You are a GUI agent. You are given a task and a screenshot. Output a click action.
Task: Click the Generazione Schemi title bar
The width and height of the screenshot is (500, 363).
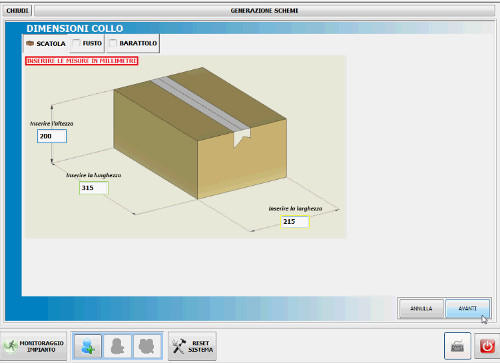point(264,11)
